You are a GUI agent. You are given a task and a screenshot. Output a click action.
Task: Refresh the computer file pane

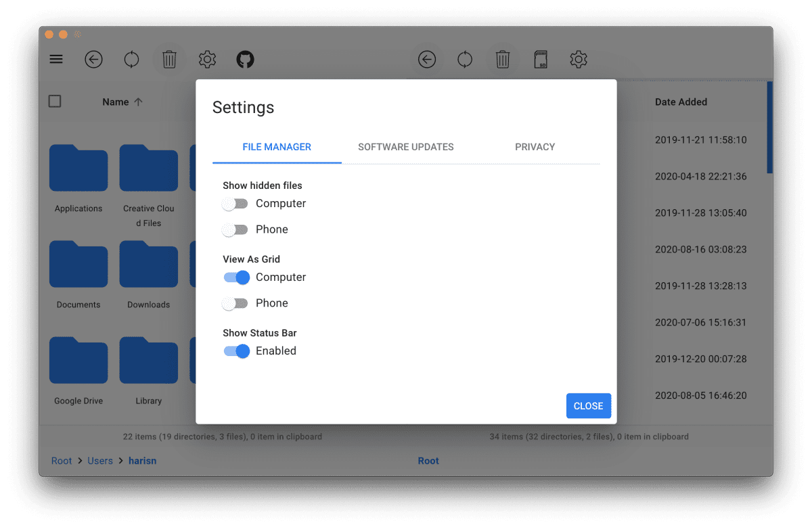(x=131, y=59)
